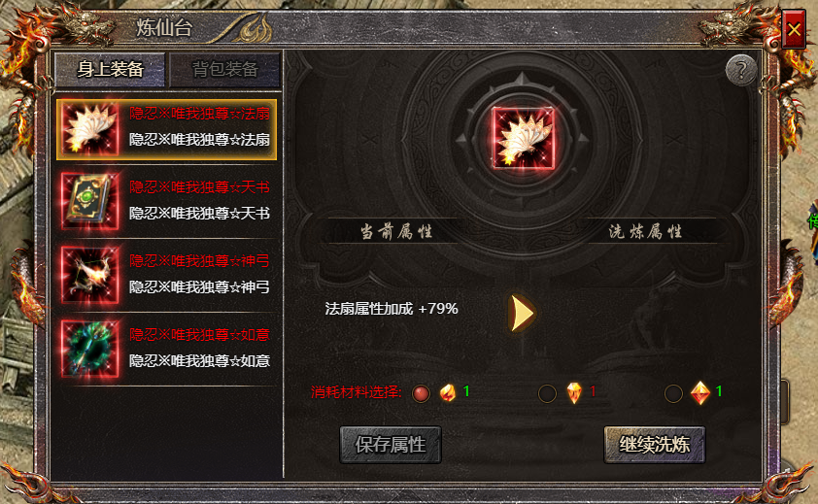This screenshot has width=818, height=504.
Task: Switch to the 背包装备 tab
Action: click(224, 69)
